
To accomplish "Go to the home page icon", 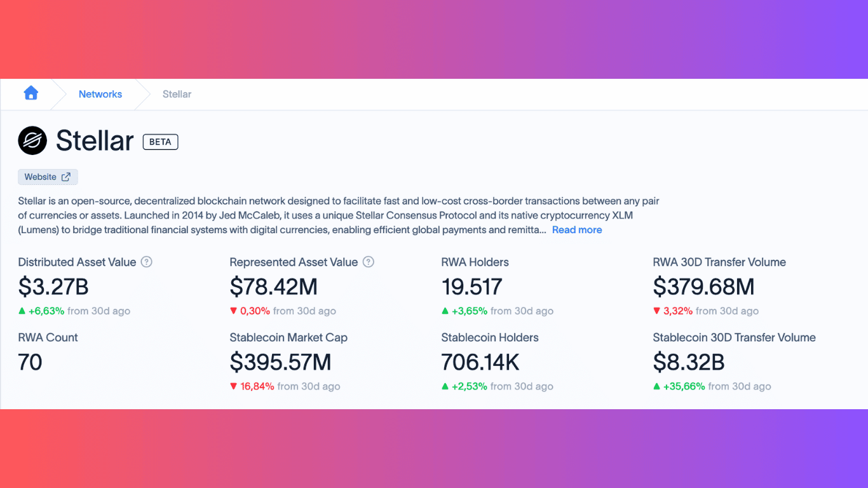I will click(x=31, y=93).
